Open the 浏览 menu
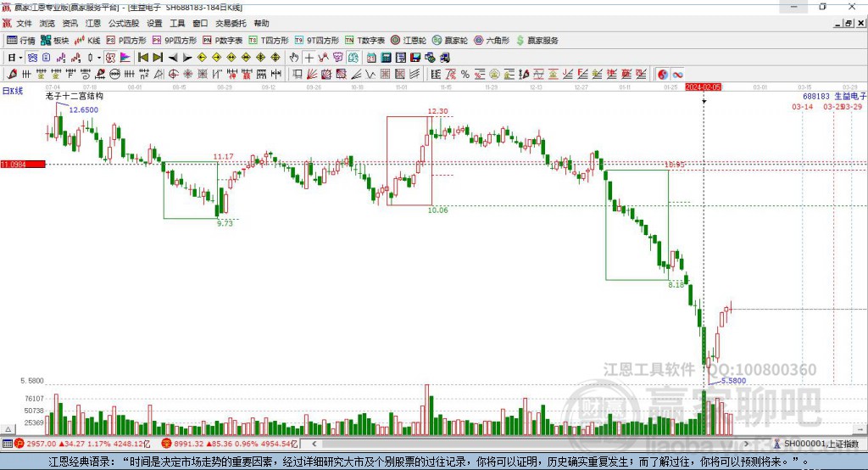 [x=47, y=23]
